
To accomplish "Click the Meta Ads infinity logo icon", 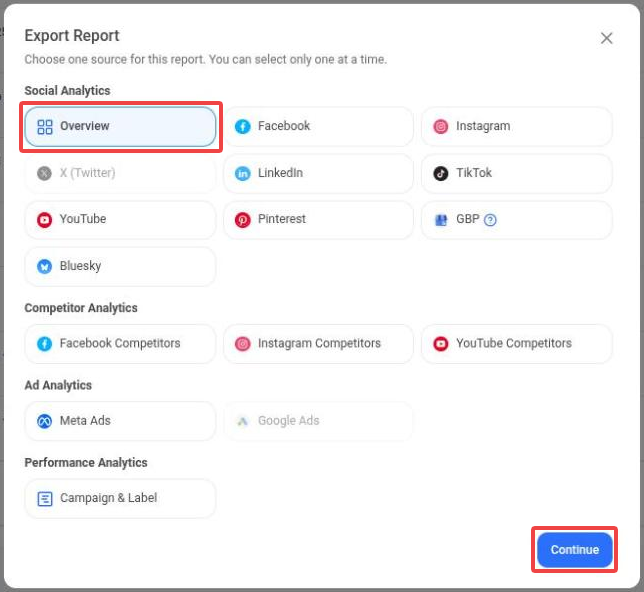I will coord(44,422).
